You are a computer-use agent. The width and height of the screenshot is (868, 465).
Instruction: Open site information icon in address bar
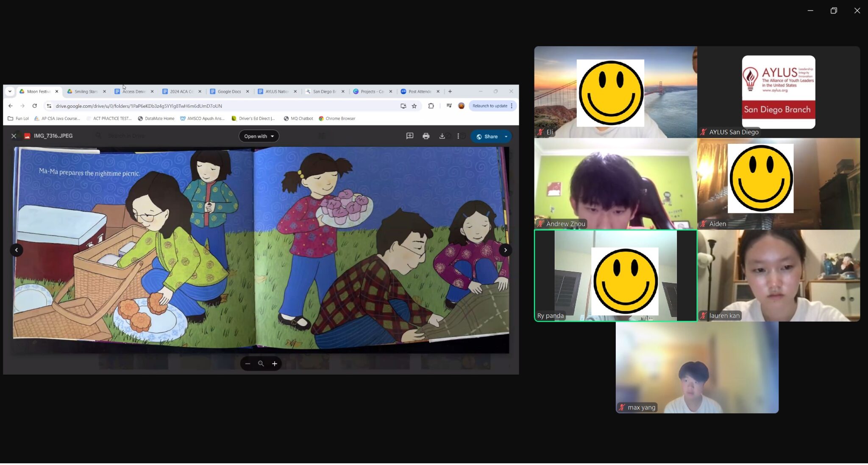[x=49, y=106]
